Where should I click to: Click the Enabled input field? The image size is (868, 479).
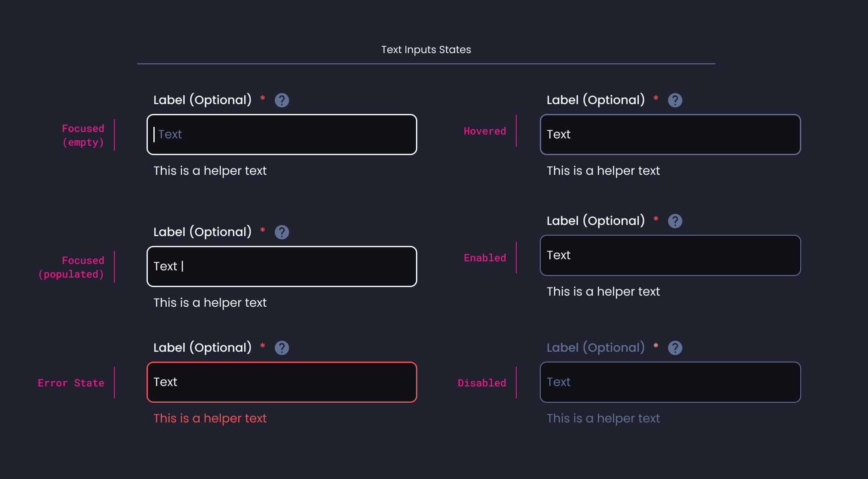670,255
